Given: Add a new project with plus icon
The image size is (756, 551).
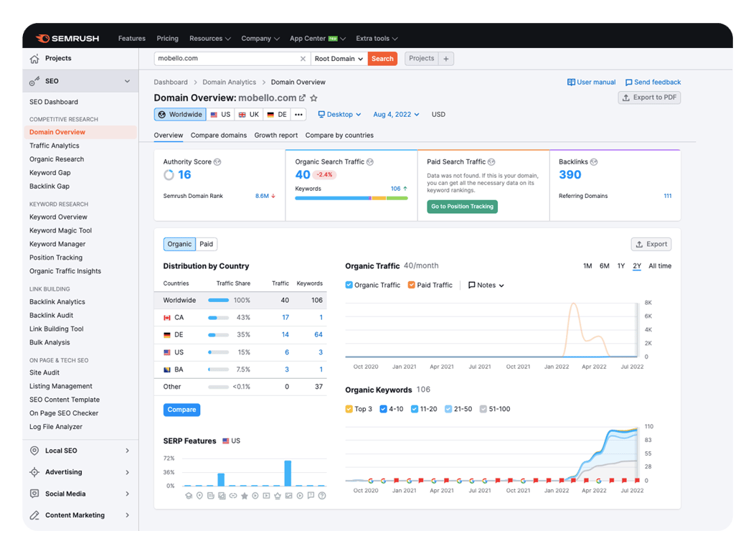Looking at the screenshot, I should point(446,59).
